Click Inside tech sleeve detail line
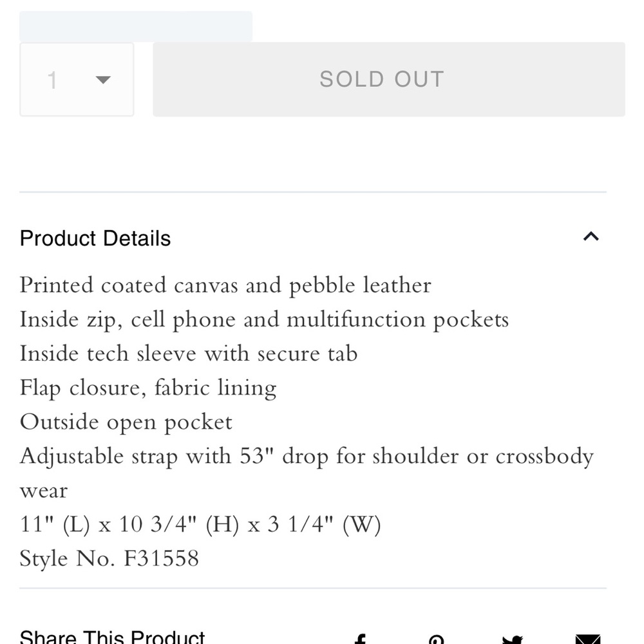The width and height of the screenshot is (644, 644). click(x=188, y=354)
